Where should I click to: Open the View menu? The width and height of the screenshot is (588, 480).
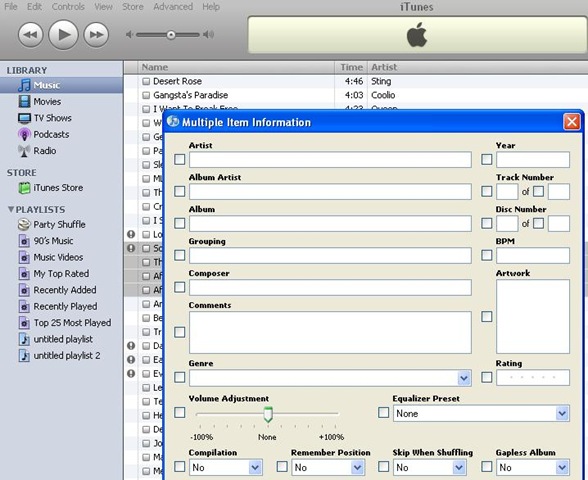[x=103, y=6]
